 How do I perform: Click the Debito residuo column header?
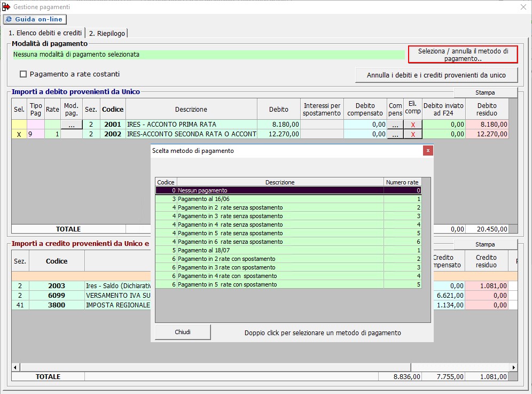click(x=487, y=109)
